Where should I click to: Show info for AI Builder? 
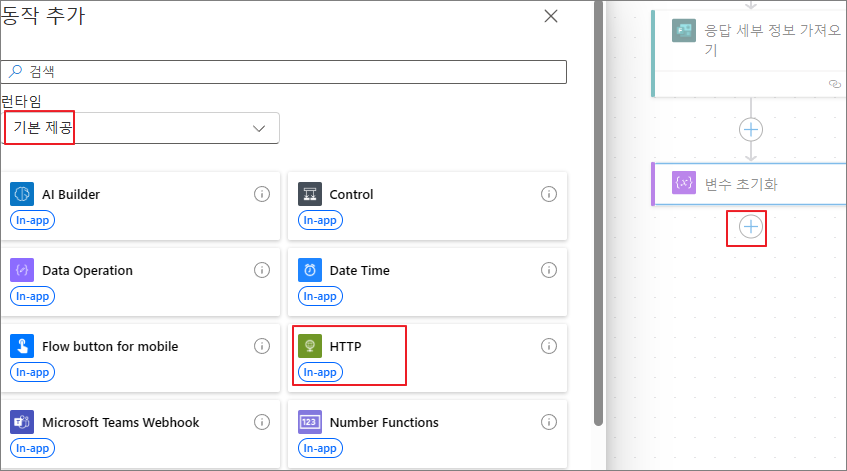[x=262, y=194]
